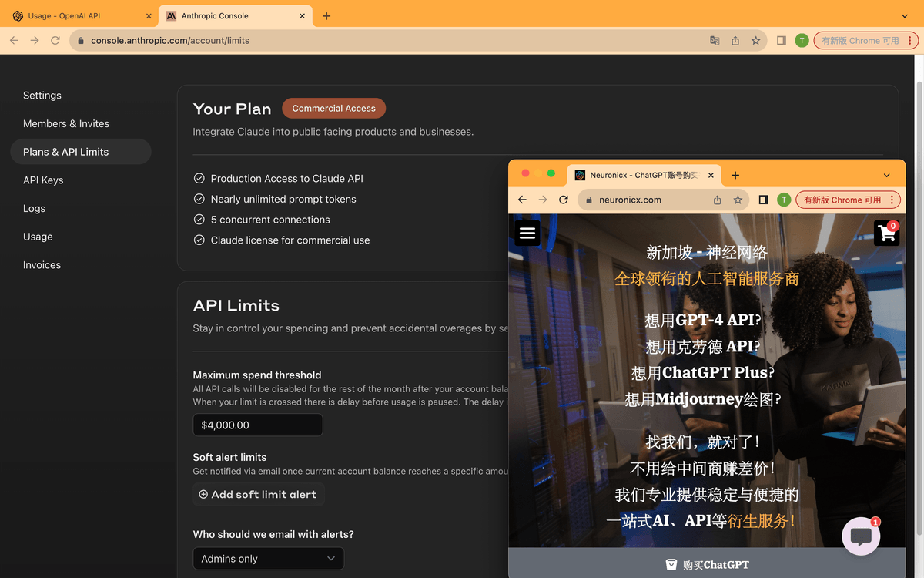Expand the Admins only dropdown

point(268,559)
